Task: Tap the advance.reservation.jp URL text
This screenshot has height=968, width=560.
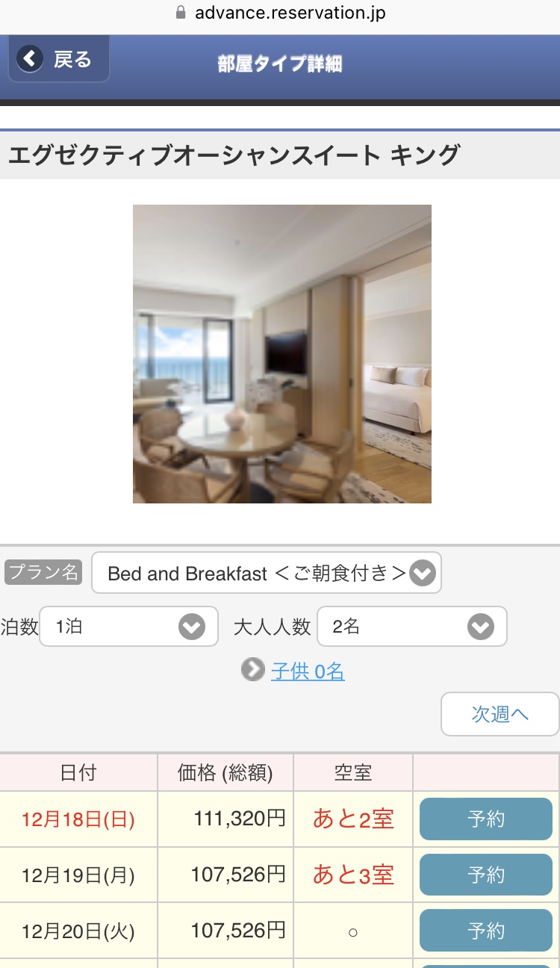Action: coord(290,13)
